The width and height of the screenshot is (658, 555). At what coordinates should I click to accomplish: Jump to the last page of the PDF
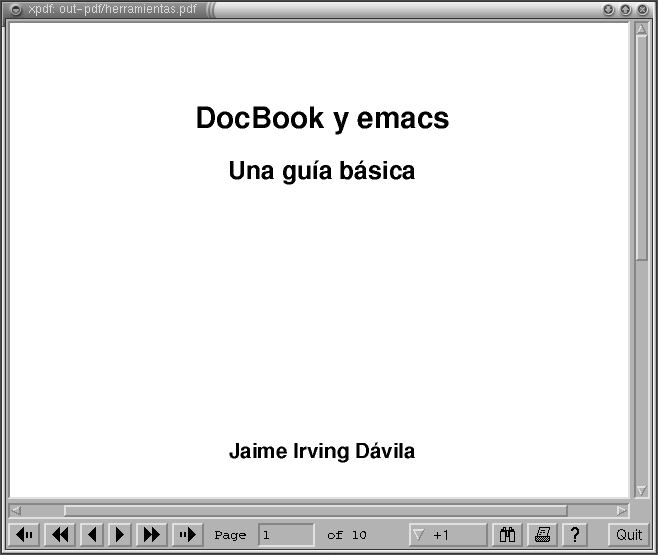[186, 535]
